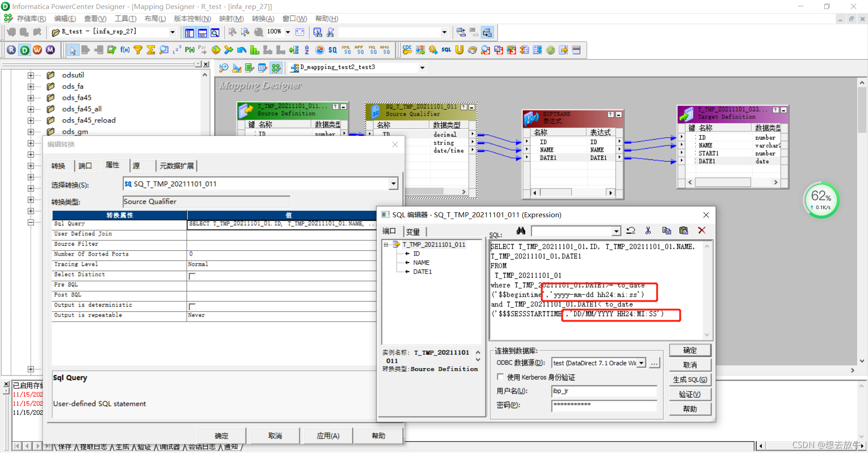868x453 pixels.
Task: Toggle the Output is deterministic checkbox
Action: click(192, 306)
